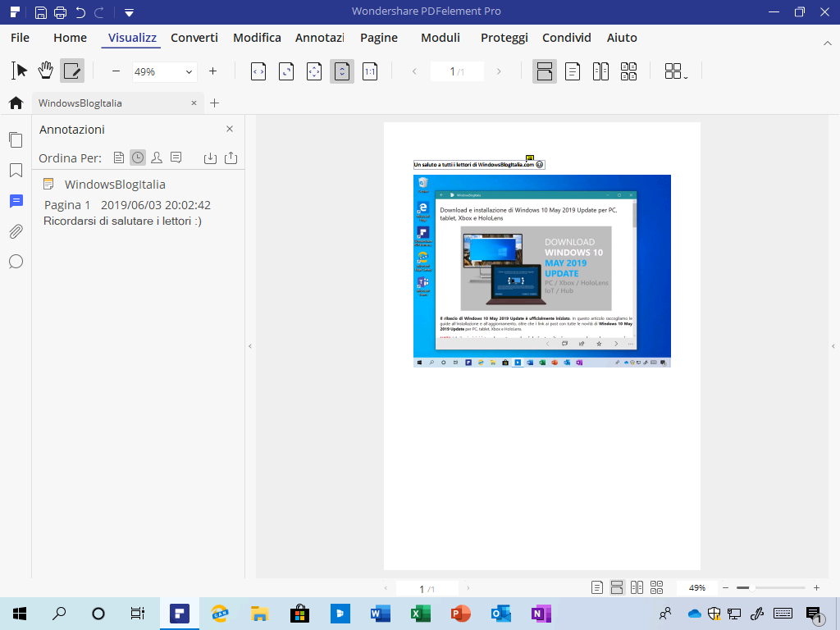Image resolution: width=840 pixels, height=630 pixels.
Task: Select single page layout in toolbar
Action: (573, 71)
